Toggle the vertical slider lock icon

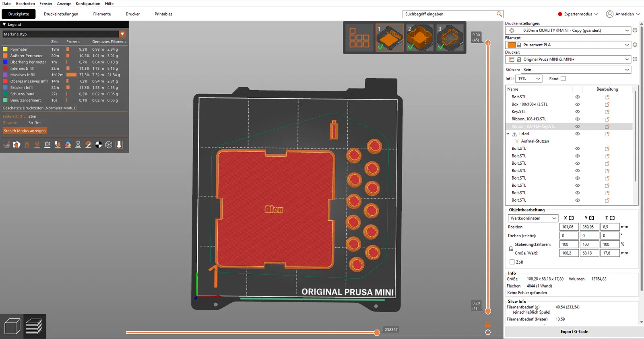pos(488,324)
